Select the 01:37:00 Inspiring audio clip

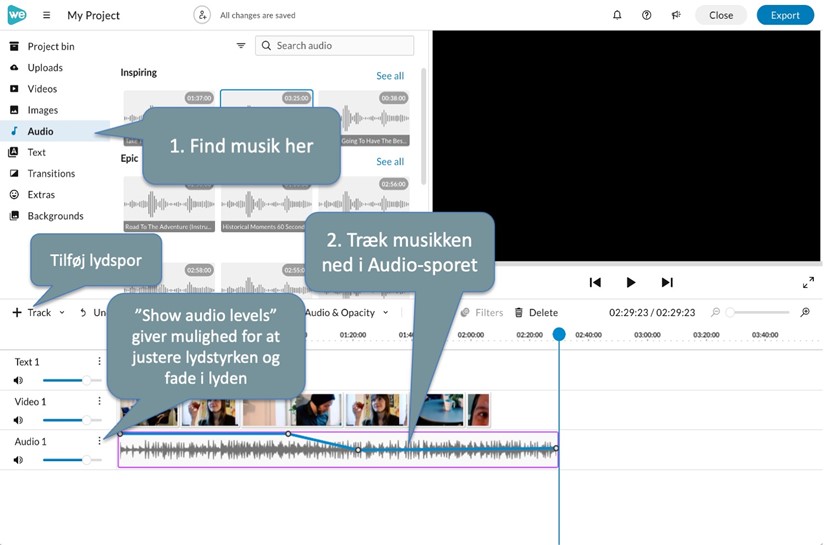pyautogui.click(x=169, y=118)
